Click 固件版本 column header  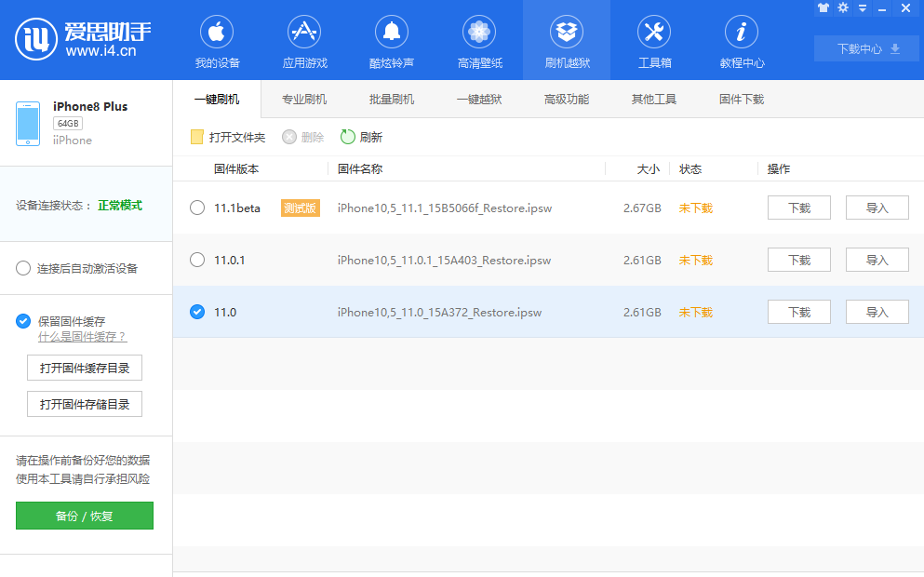(x=235, y=169)
